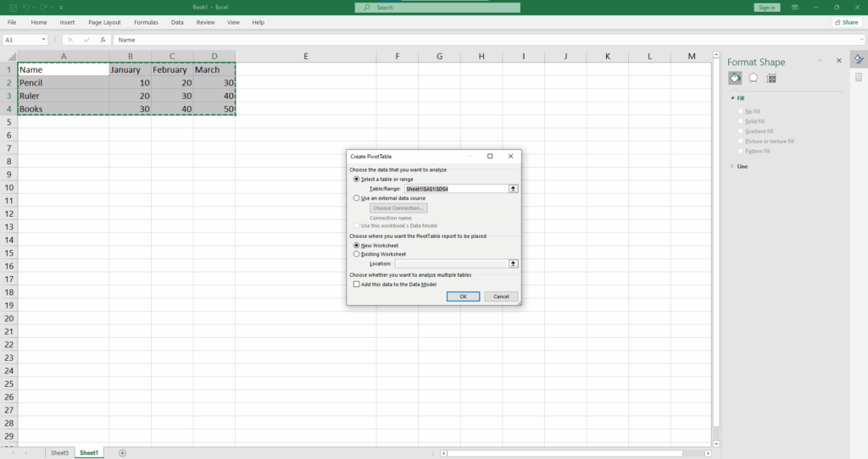Open the Redo history dropdown arrow
868x459 pixels.
coord(51,8)
